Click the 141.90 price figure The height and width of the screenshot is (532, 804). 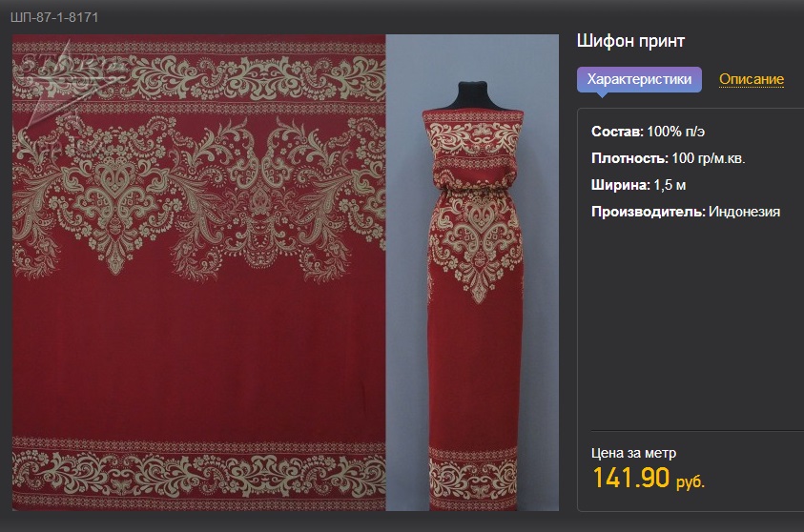point(631,478)
